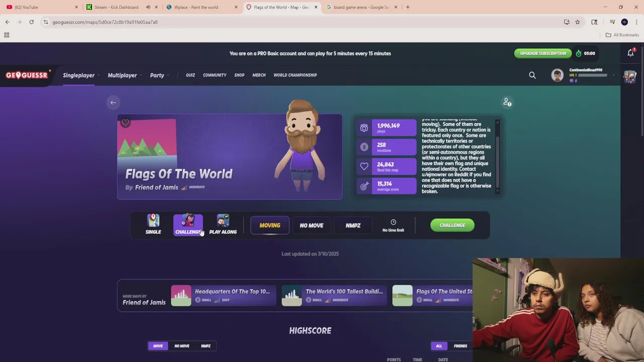Click the site info icon in address bar
Screen dimensions: 644x362
pyautogui.click(x=46, y=22)
